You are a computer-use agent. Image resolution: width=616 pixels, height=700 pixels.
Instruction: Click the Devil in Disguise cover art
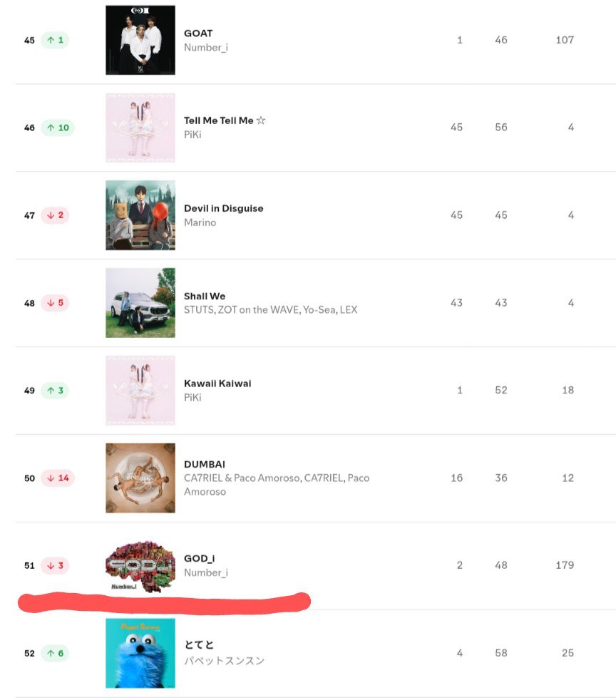140,215
